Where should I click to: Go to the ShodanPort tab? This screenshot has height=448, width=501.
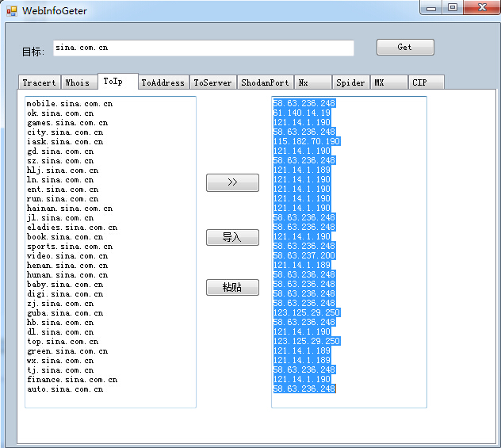tap(266, 82)
